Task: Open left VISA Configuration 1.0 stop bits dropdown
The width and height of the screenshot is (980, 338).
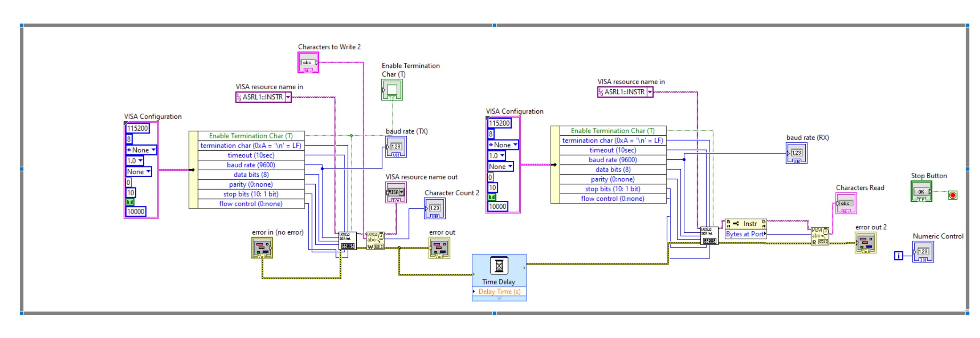Action: (x=141, y=160)
